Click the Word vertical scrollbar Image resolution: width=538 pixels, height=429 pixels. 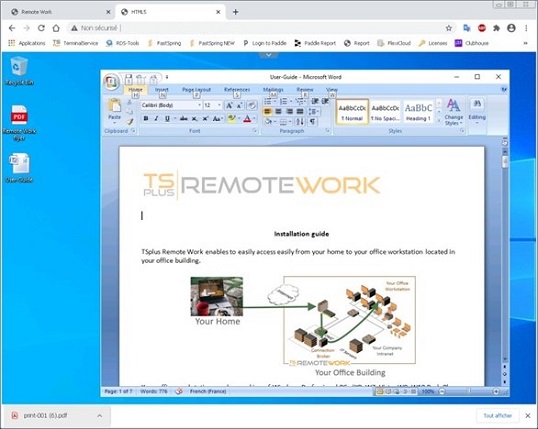click(x=505, y=254)
